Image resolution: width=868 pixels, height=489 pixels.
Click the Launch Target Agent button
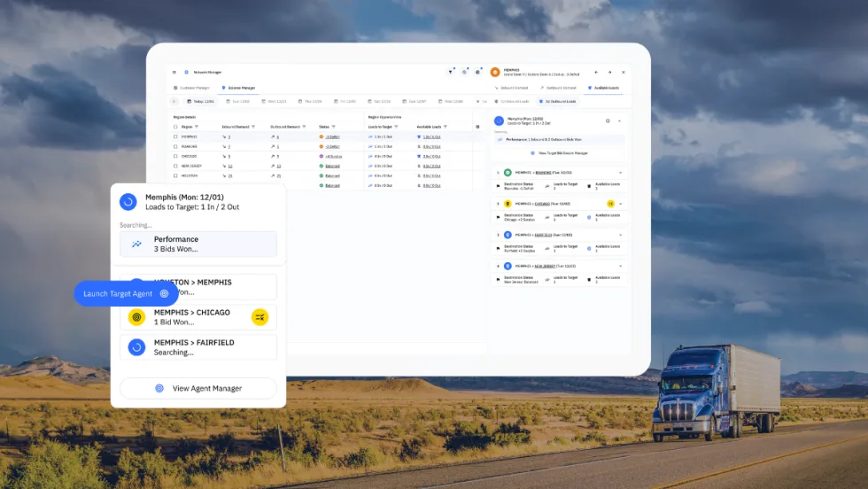click(x=126, y=294)
